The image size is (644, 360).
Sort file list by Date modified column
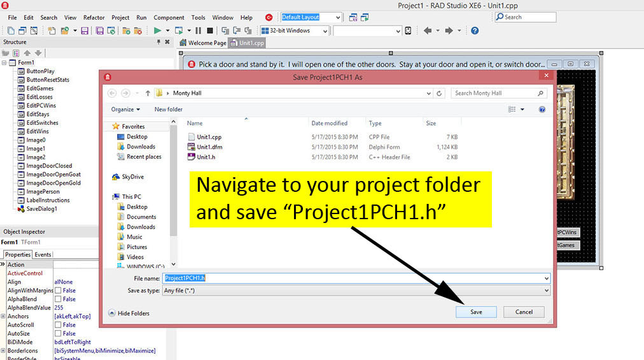(x=330, y=123)
